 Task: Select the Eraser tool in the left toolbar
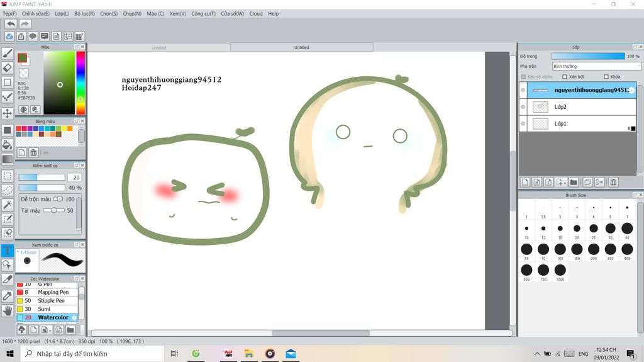click(8, 67)
